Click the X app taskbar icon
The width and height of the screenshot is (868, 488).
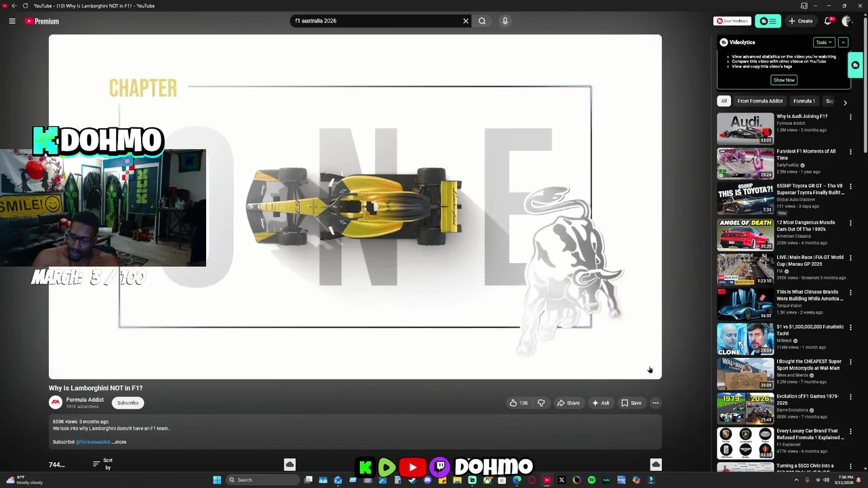pyautogui.click(x=561, y=480)
